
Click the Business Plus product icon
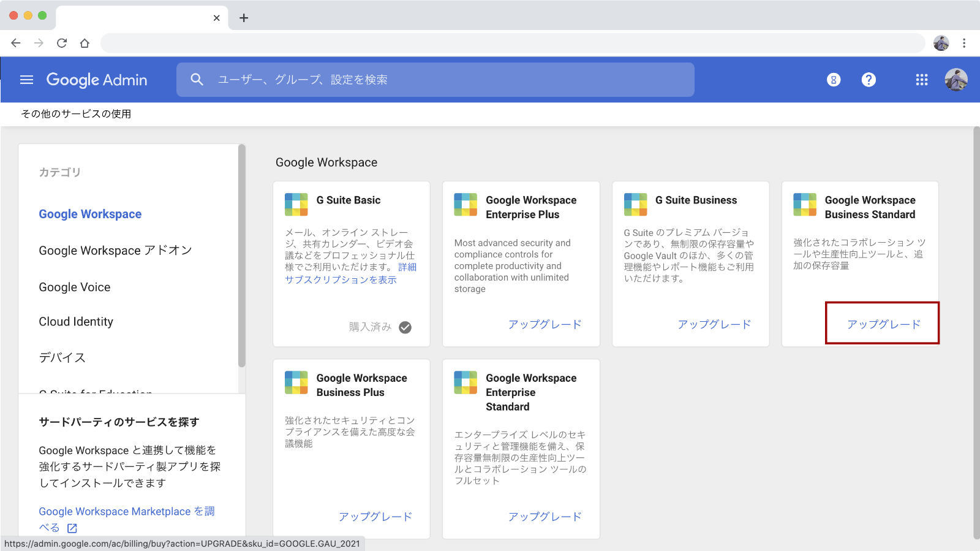(296, 382)
